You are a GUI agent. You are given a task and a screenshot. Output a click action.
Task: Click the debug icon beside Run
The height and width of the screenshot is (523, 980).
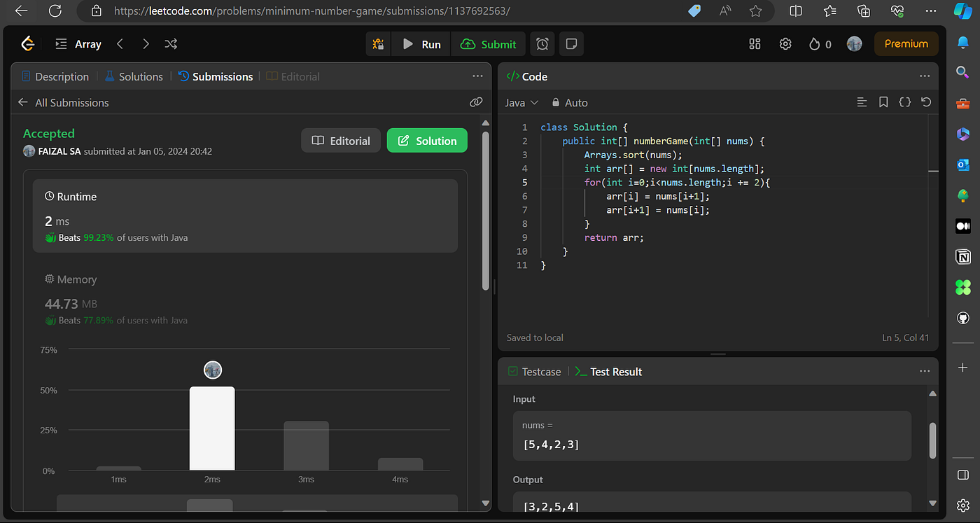[378, 44]
